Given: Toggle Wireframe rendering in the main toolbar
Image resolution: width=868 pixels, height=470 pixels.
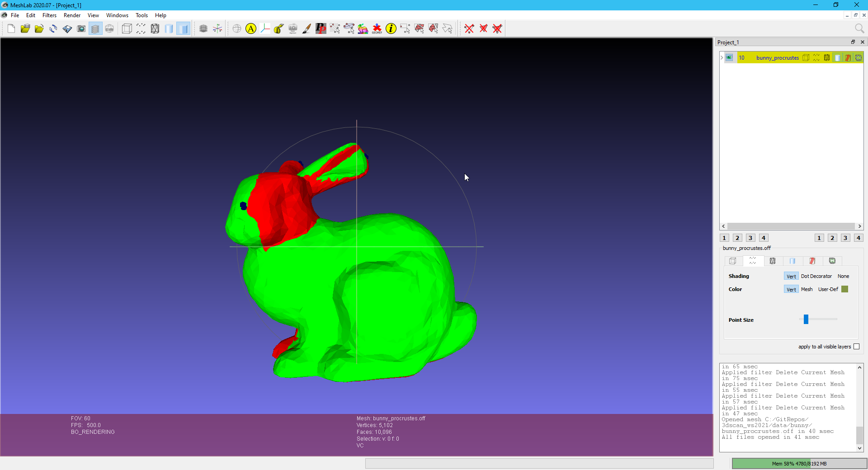Looking at the screenshot, I should 155,29.
